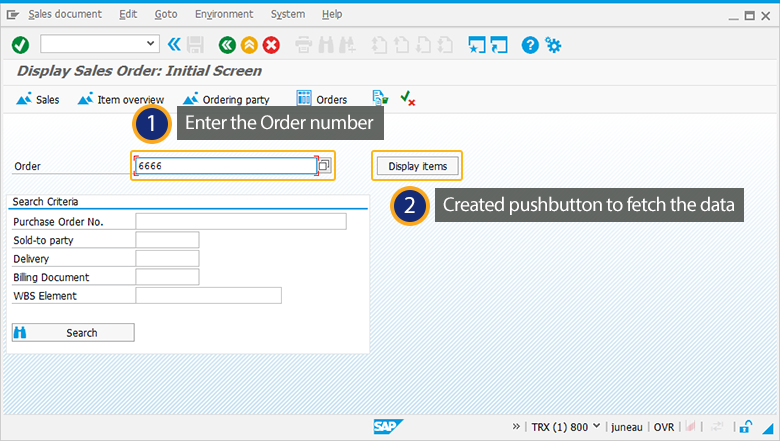Viewport: 780px width, 441px height.
Task: Click the Next Page icon
Action: (423, 45)
